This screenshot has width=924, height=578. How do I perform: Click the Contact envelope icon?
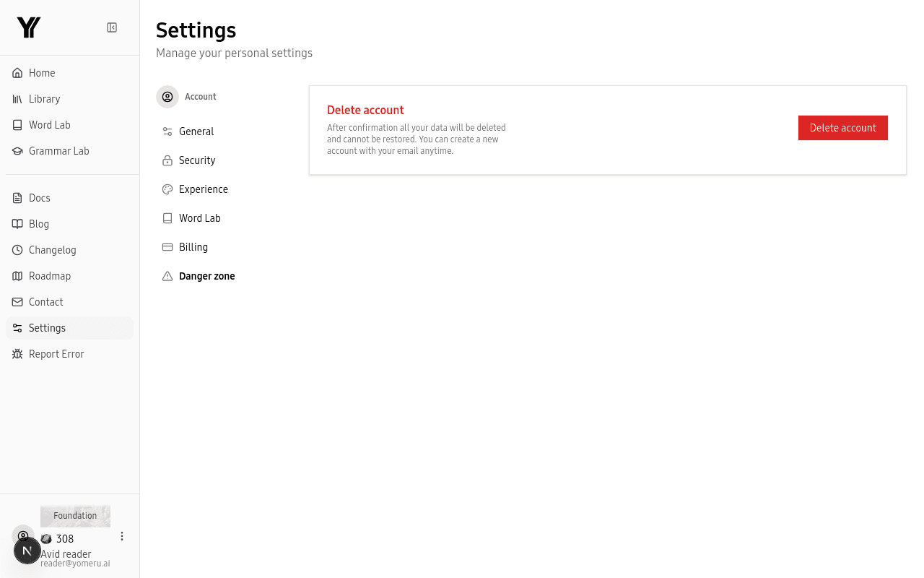(17, 301)
